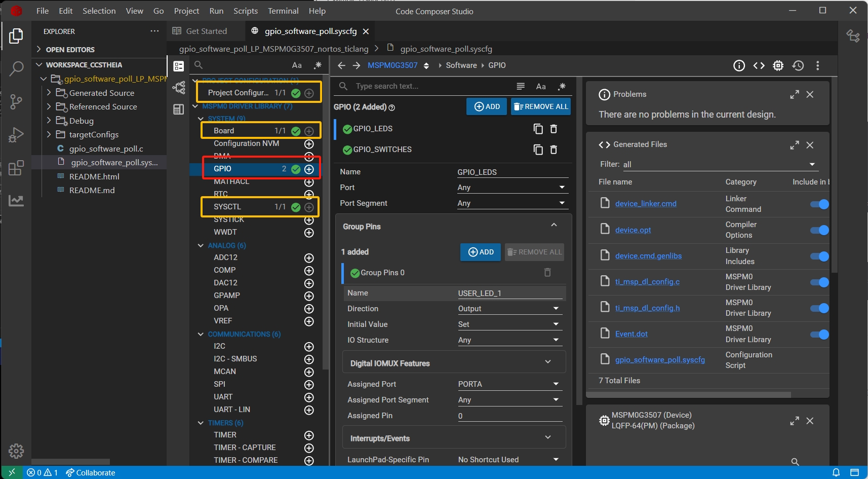The width and height of the screenshot is (868, 479).
Task: Delete the GPIO_SWITCHES instance
Action: [554, 150]
